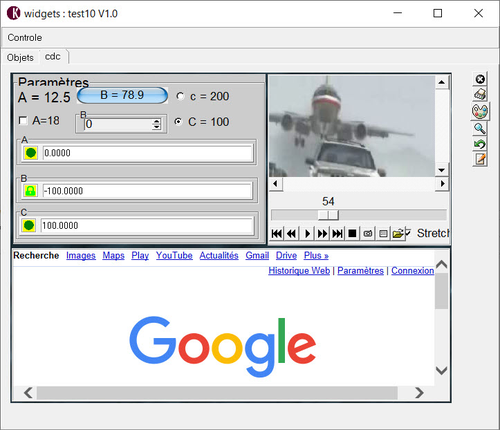Click right arrow of video scrollbar
Screen dimensions: 500x430
coord(442,184)
